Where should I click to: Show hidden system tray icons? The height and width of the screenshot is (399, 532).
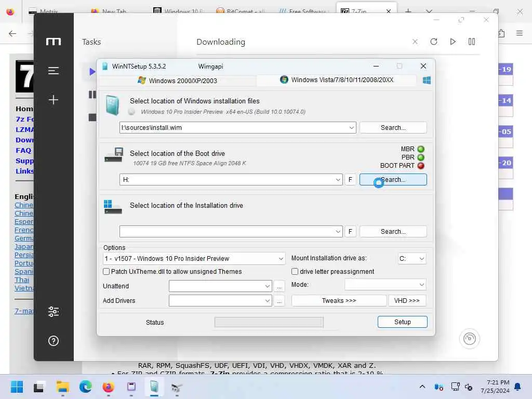tap(422, 387)
